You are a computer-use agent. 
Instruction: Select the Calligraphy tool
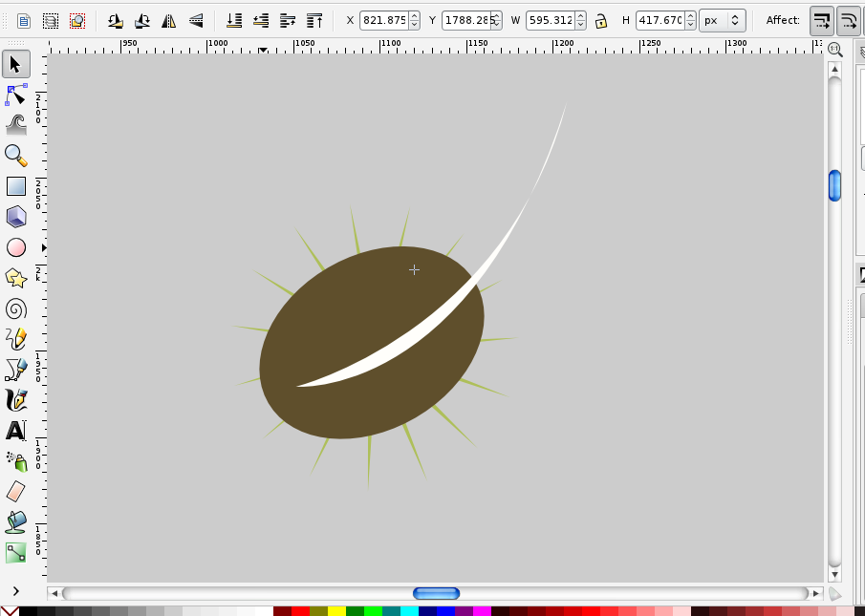pos(15,399)
